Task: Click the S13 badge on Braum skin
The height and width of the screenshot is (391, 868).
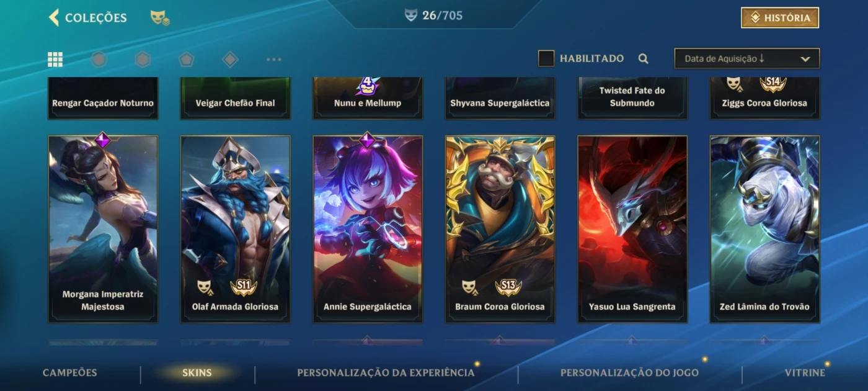Action: [x=508, y=286]
